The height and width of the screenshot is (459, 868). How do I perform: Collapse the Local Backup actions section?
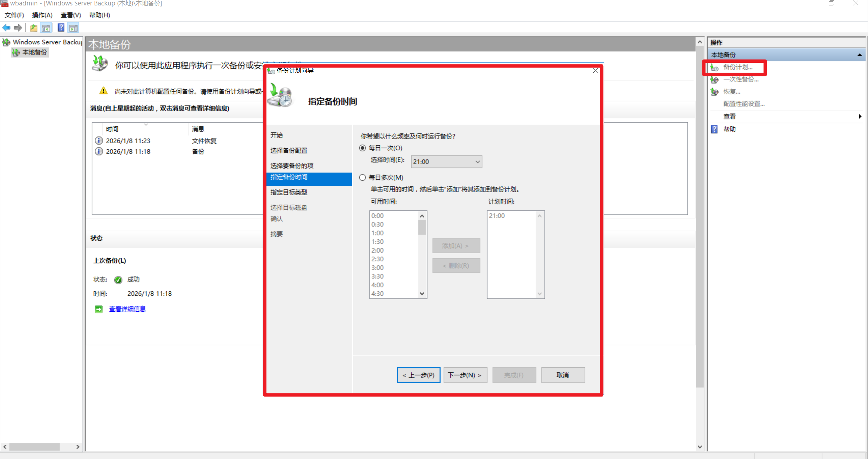860,55
